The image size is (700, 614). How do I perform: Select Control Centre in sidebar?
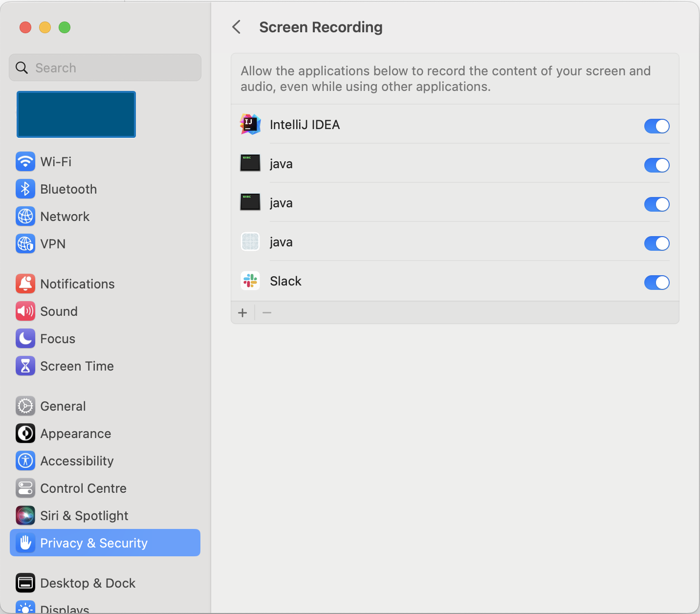click(83, 488)
